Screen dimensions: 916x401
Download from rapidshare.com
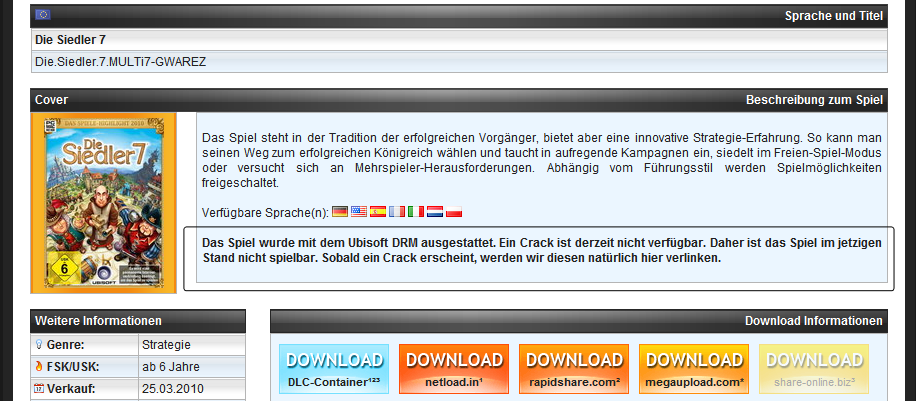point(574,369)
